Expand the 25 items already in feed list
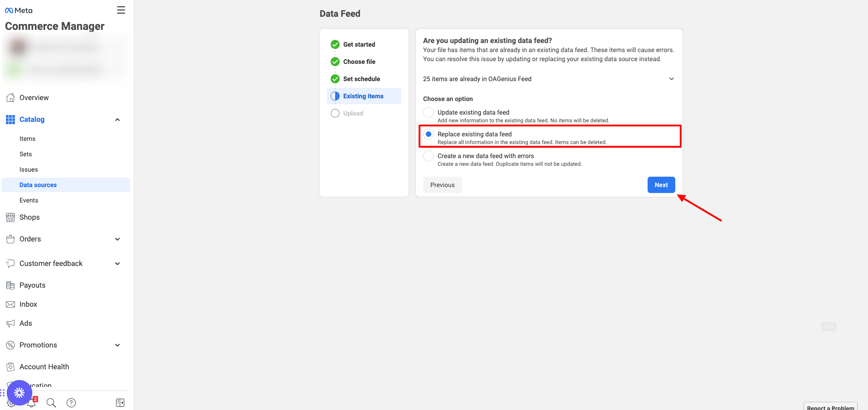This screenshot has width=868, height=410. pos(671,79)
